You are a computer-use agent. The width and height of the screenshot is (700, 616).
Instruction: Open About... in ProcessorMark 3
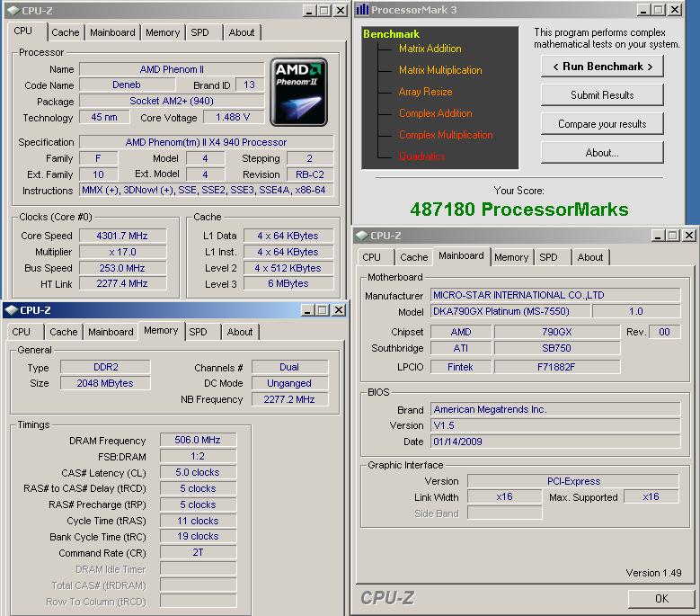click(602, 153)
